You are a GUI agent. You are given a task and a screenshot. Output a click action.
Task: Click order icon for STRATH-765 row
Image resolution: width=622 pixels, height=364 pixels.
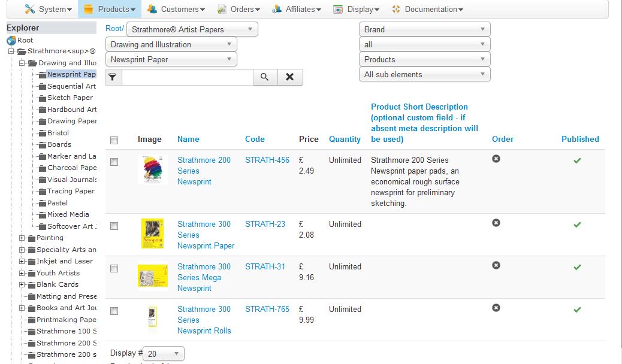pos(496,308)
